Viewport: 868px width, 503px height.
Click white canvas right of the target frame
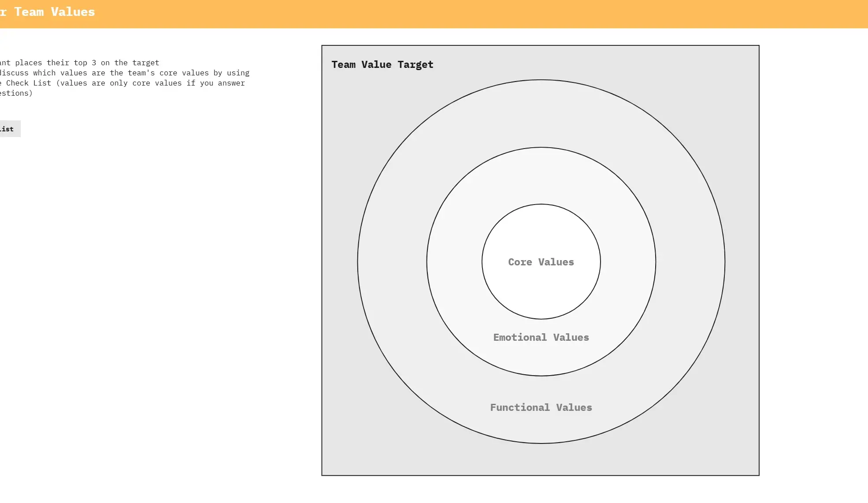point(815,265)
